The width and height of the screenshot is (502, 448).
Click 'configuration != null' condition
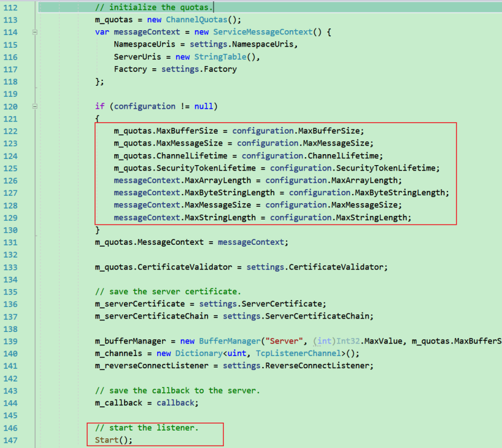click(x=163, y=106)
